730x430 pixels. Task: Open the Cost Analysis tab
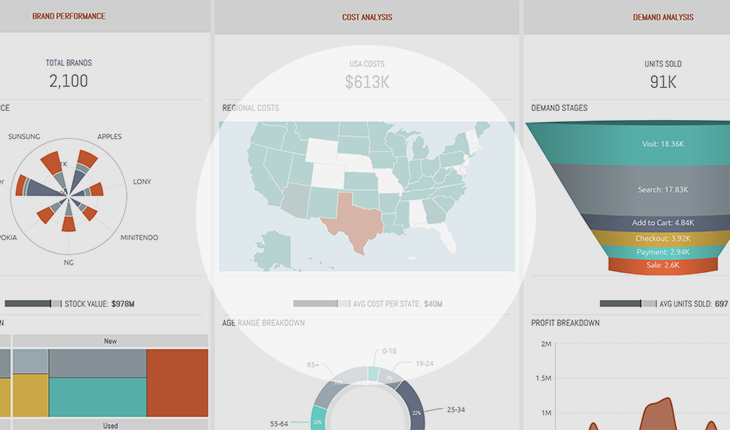[367, 17]
